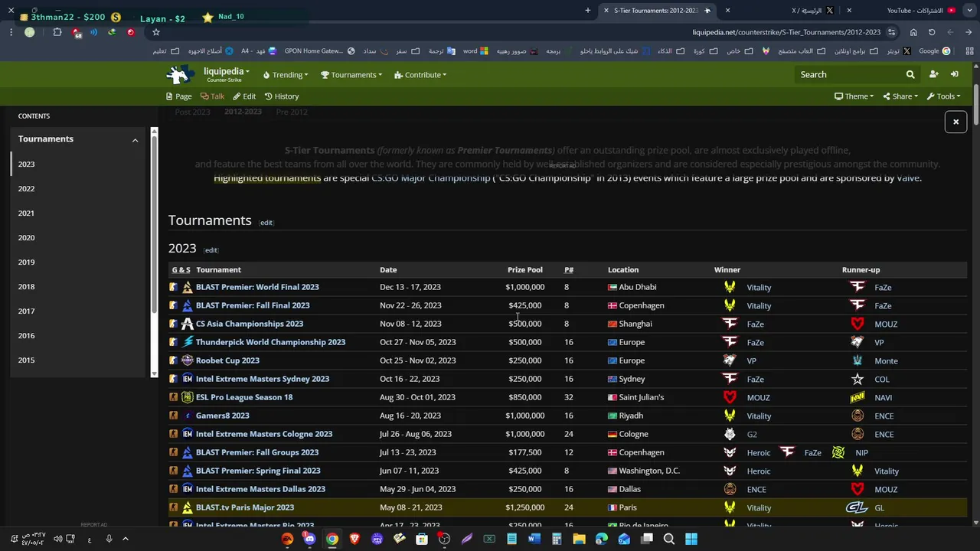
Task: Click the Pre 2012 navigation tab
Action: [x=292, y=112]
